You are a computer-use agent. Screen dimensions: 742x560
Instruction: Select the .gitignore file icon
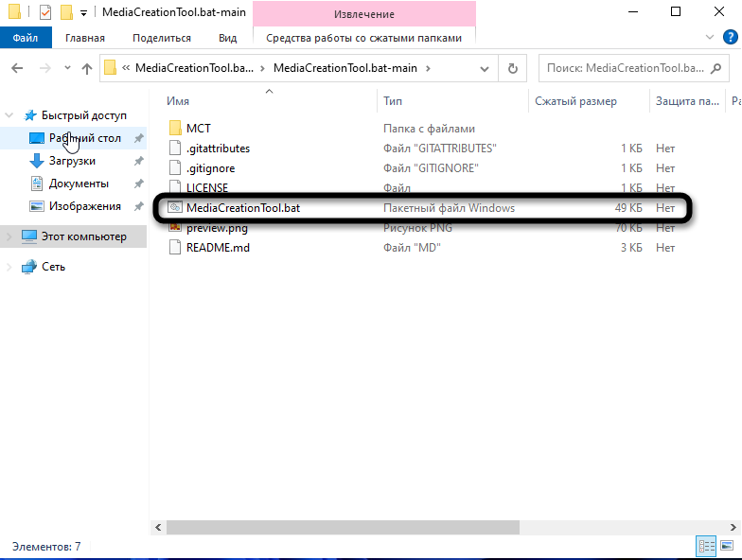tap(175, 168)
